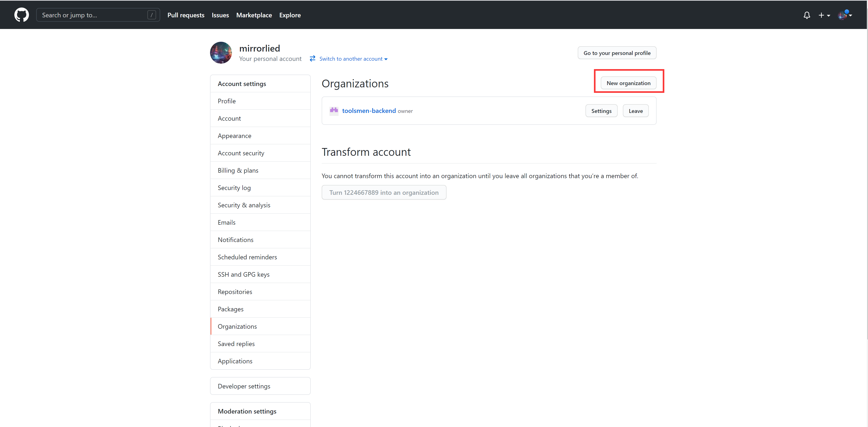Viewport: 868px width, 427px height.
Task: Open Explore in top navigation
Action: click(290, 15)
